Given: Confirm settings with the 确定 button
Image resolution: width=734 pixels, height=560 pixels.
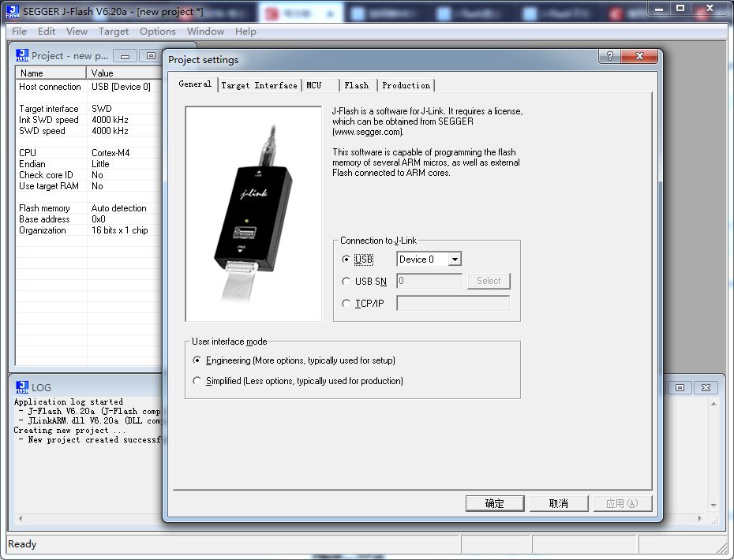Looking at the screenshot, I should (x=495, y=503).
